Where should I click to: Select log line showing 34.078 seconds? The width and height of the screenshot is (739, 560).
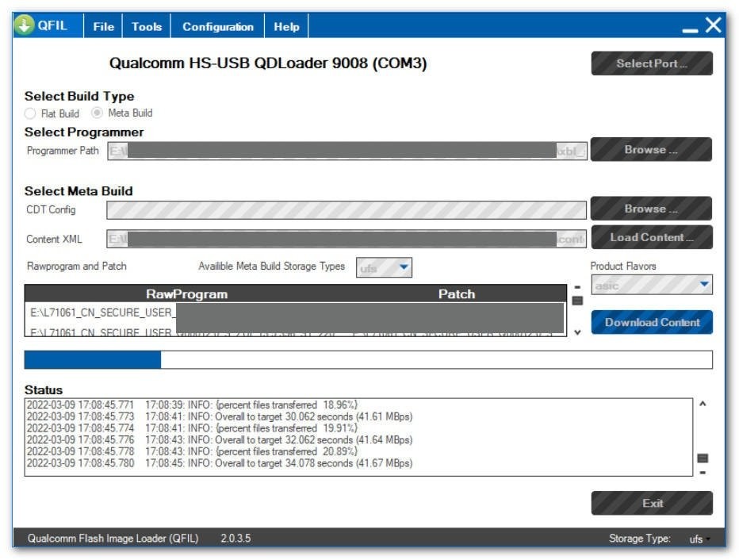pos(220,463)
